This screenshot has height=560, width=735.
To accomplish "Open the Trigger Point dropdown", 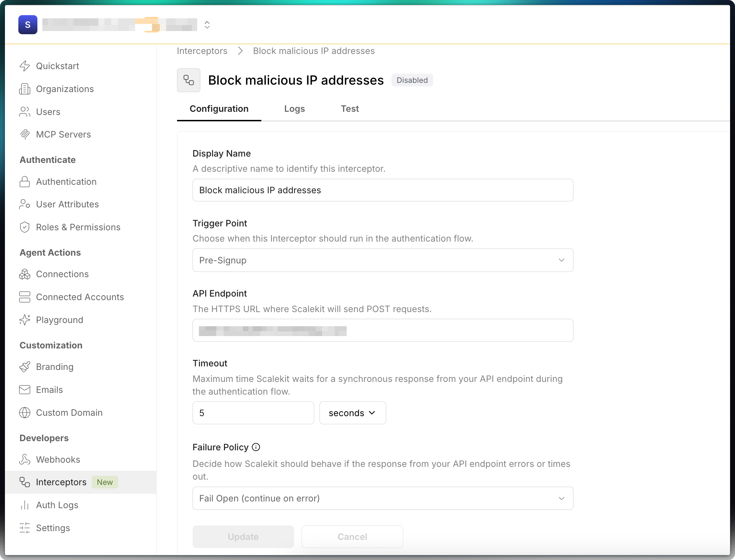I will [x=383, y=260].
